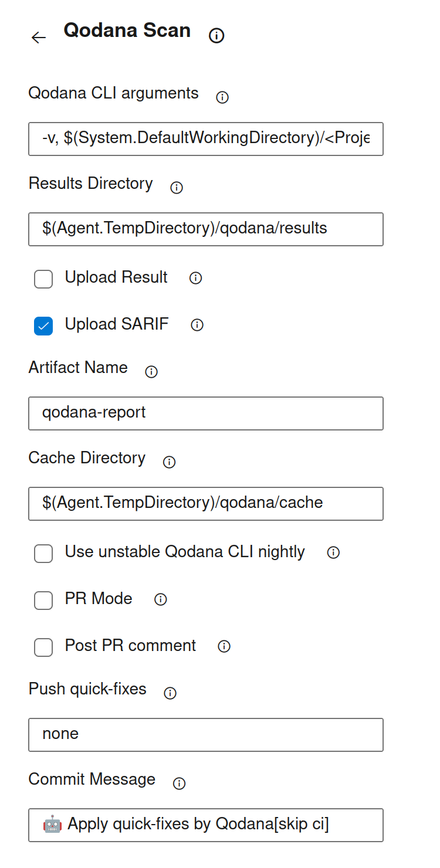
Task: Enable the Upload Result checkbox
Action: point(43,279)
